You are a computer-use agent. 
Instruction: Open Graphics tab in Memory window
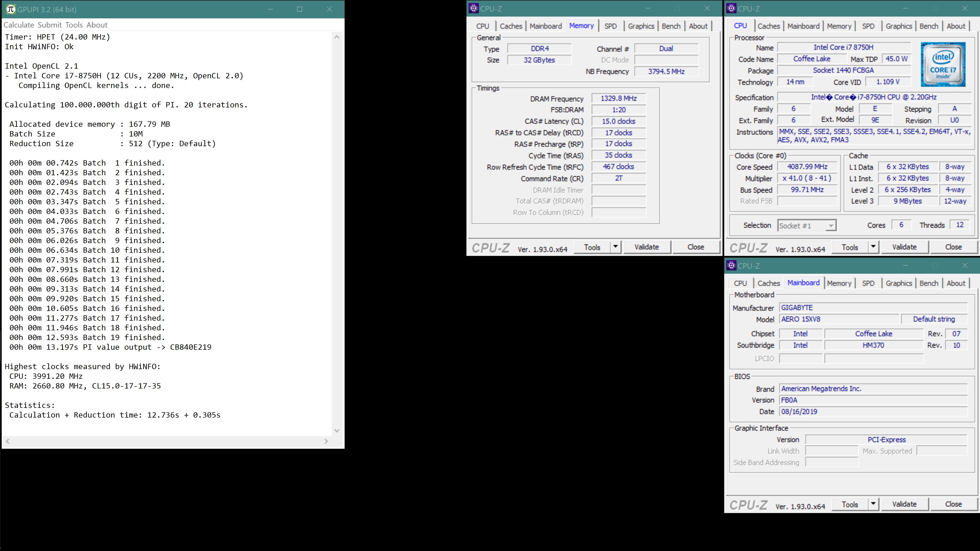point(641,26)
